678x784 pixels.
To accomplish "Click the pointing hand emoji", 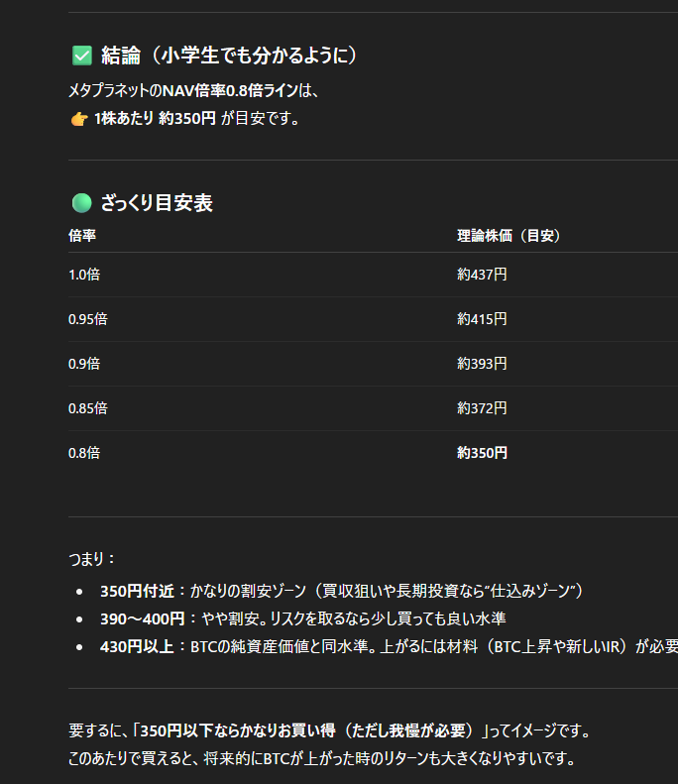I will point(79,119).
